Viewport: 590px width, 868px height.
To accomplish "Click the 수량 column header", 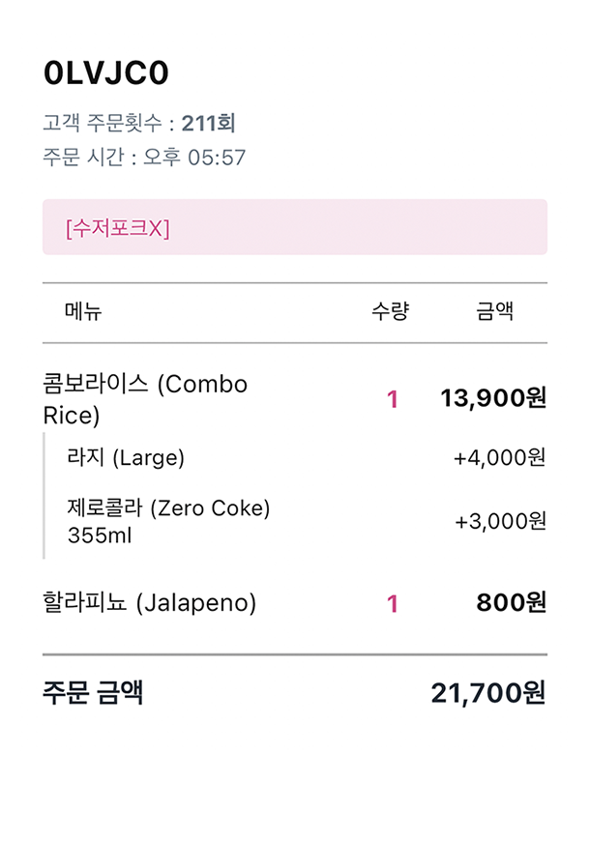I will pyautogui.click(x=391, y=311).
